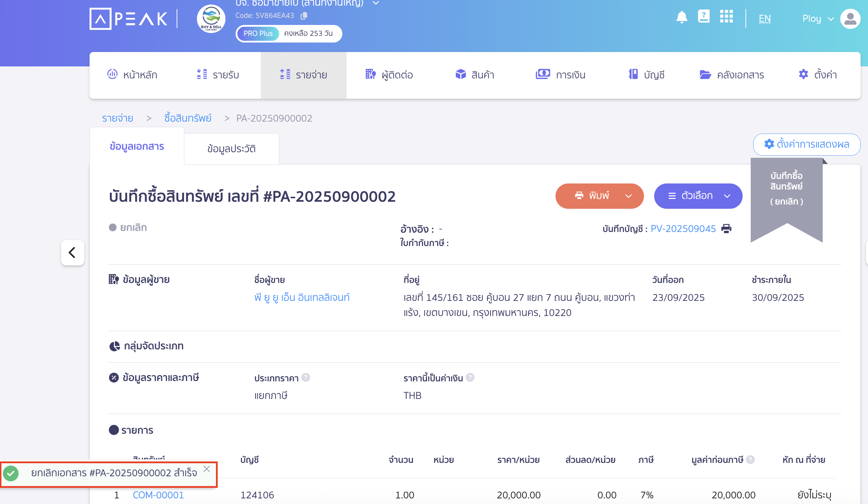Dismiss the cancel success notification
This screenshot has height=504, width=868.
(207, 469)
